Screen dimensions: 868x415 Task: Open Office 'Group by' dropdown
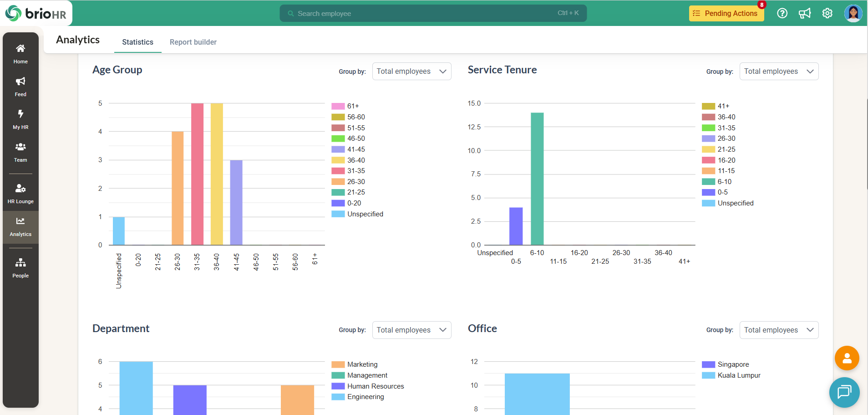pos(779,330)
